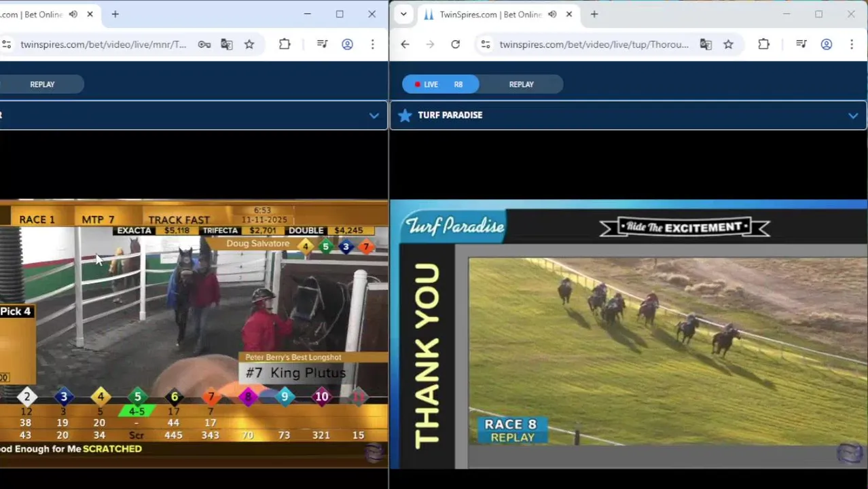The height and width of the screenshot is (489, 868).
Task: Open Chrome three-dot menu in left window
Action: (x=372, y=44)
